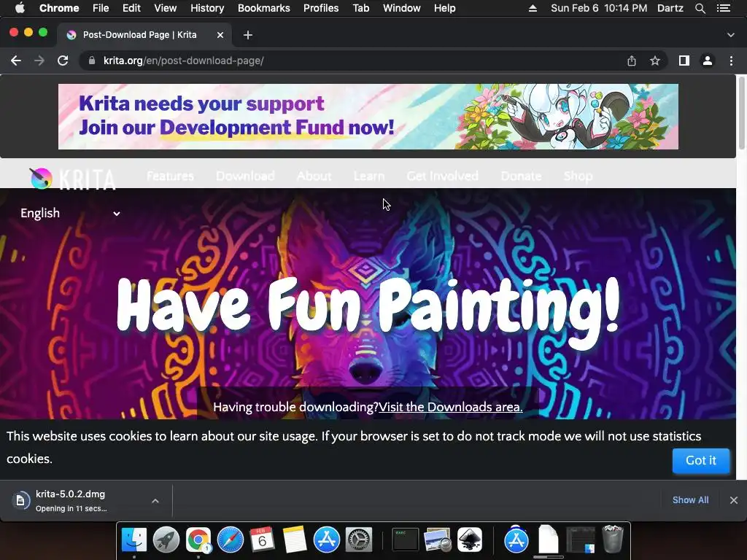Open the Apple menu
This screenshot has height=560, width=747.
20,8
